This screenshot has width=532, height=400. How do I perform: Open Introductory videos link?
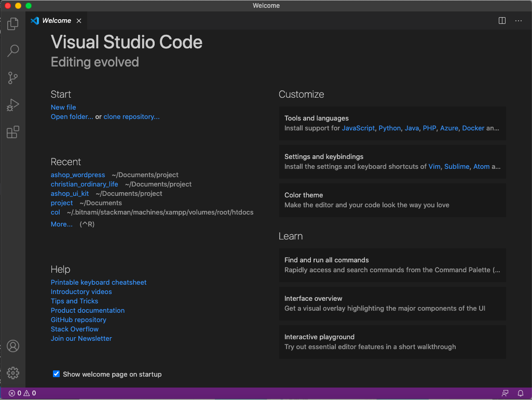tap(81, 291)
